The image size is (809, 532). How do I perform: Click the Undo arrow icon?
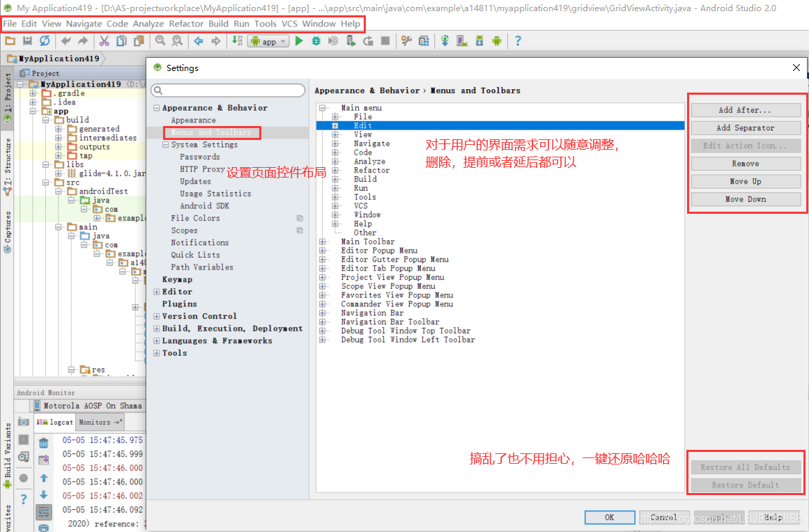tap(66, 41)
